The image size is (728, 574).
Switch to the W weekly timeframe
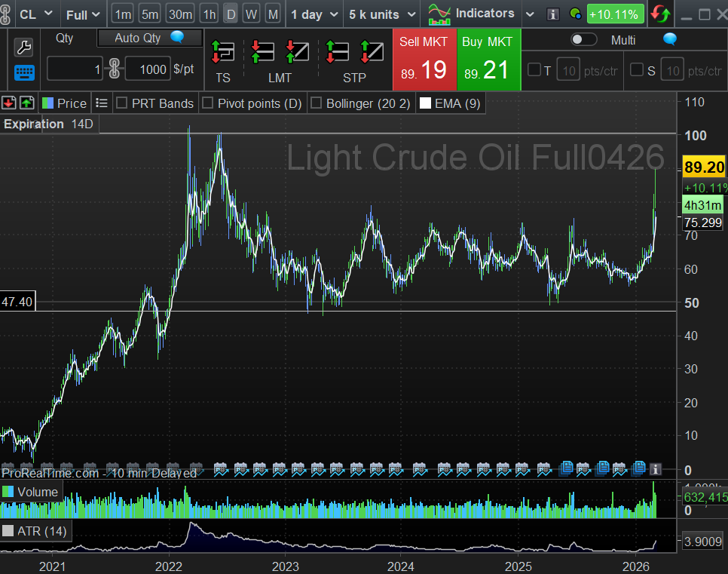252,14
